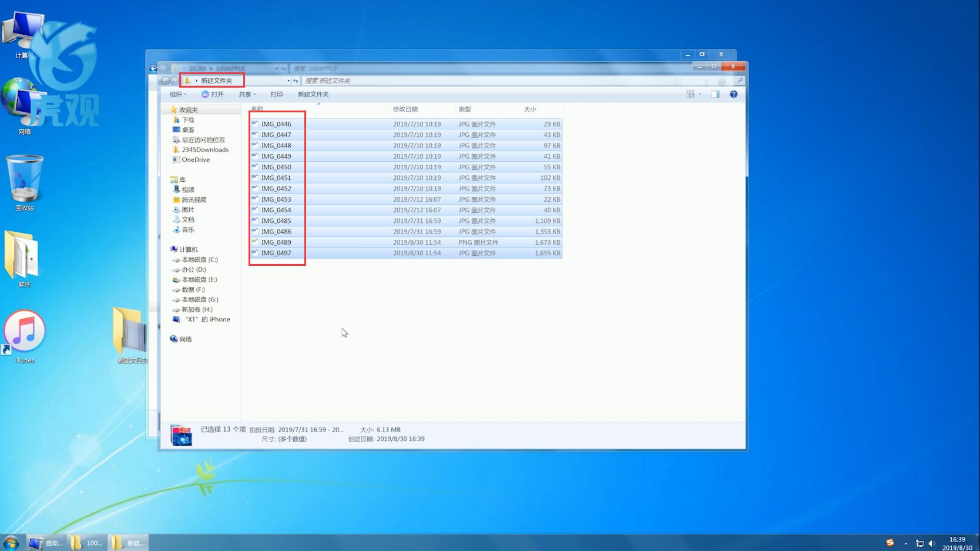Image resolution: width=980 pixels, height=551 pixels.
Task: Click the Windows Start button
Action: point(11,543)
